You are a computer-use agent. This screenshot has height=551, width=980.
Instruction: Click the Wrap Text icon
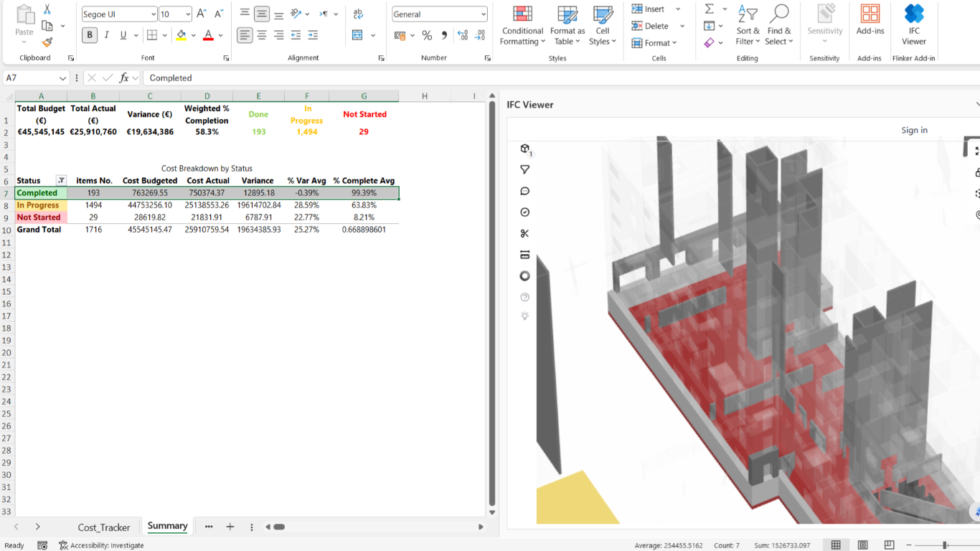click(358, 14)
